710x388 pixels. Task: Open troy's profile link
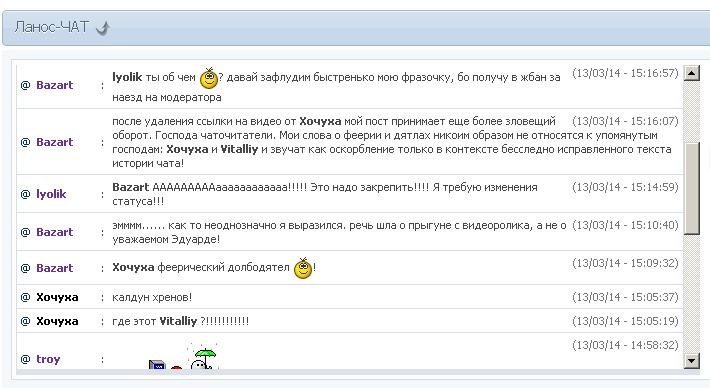tap(48, 359)
